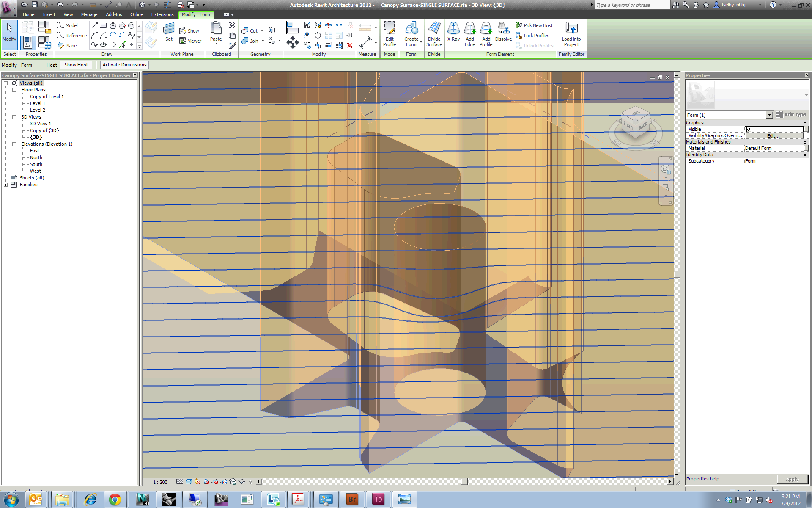Click the ViewCube BACK face

(x=643, y=126)
